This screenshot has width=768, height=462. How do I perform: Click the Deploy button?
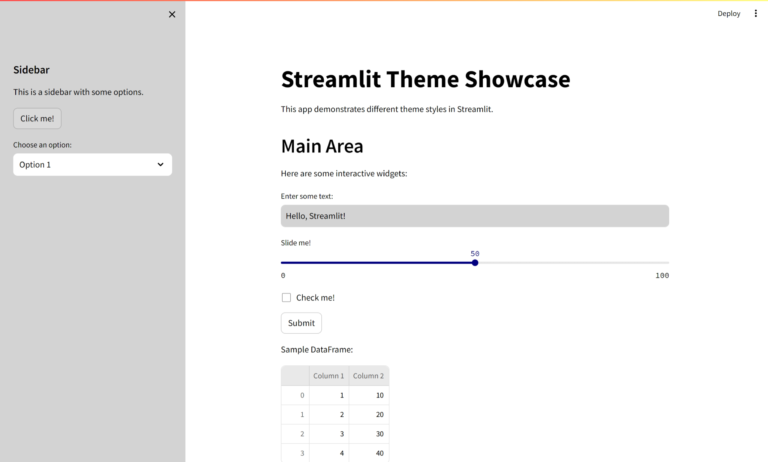[x=728, y=14]
